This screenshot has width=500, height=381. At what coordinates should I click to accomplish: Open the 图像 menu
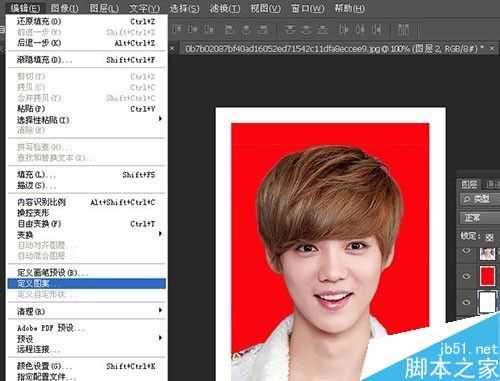click(65, 8)
